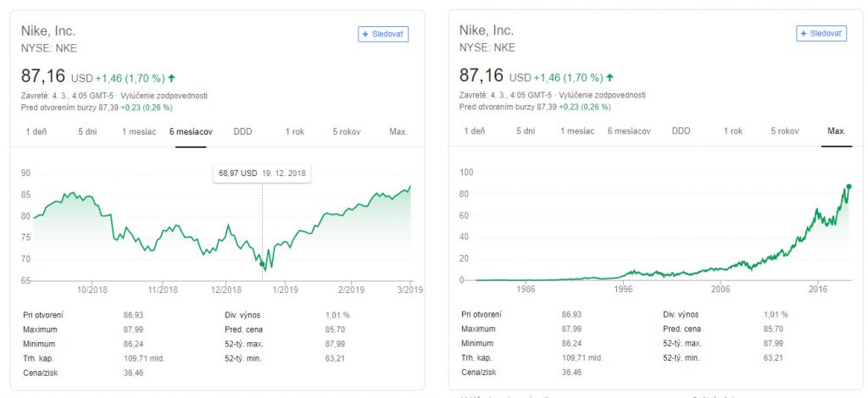The height and width of the screenshot is (398, 868).
Task: Select DDD tab in left chart
Action: pyautogui.click(x=243, y=132)
